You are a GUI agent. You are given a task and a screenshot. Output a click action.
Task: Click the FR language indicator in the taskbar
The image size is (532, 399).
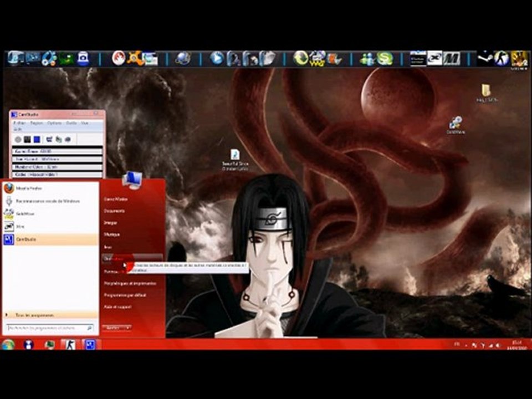pos(457,344)
